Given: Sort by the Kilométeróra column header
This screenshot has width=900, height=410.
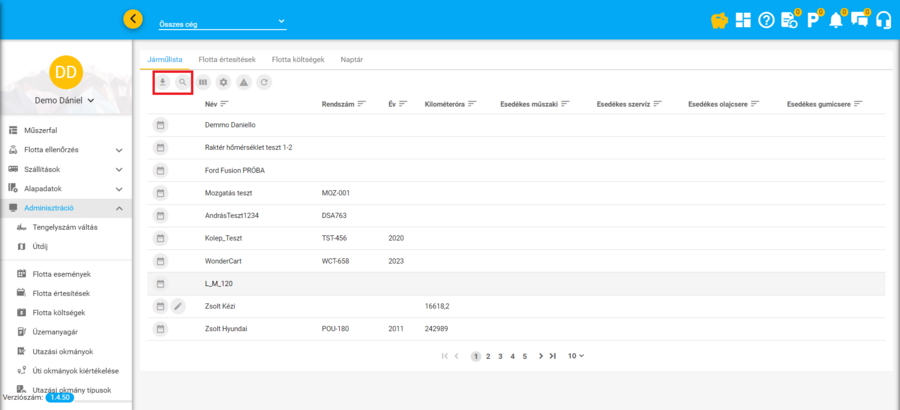Looking at the screenshot, I should pyautogui.click(x=449, y=104).
